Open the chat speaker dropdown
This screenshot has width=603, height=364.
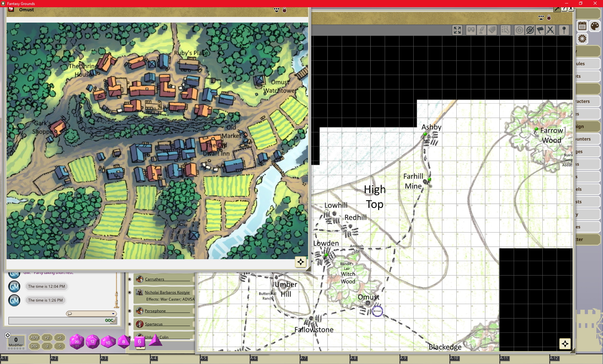(91, 313)
